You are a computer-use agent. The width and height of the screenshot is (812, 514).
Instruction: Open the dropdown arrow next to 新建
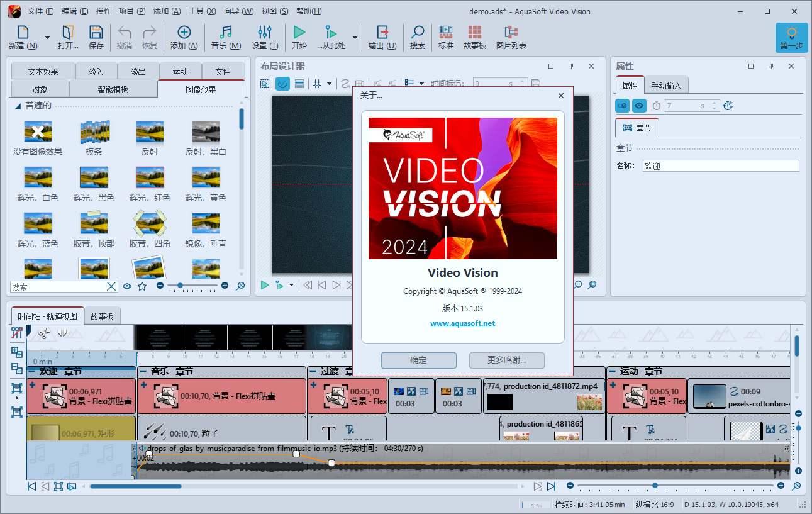(x=47, y=37)
